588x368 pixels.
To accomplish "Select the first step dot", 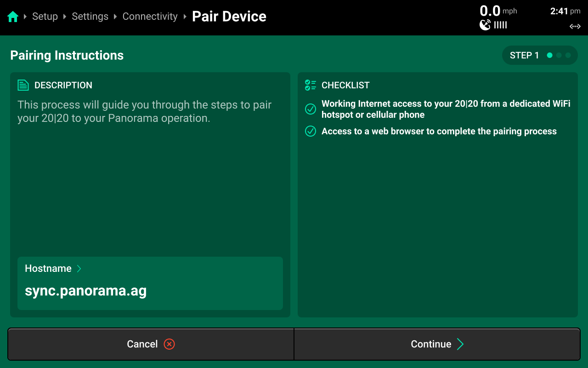I will (549, 55).
